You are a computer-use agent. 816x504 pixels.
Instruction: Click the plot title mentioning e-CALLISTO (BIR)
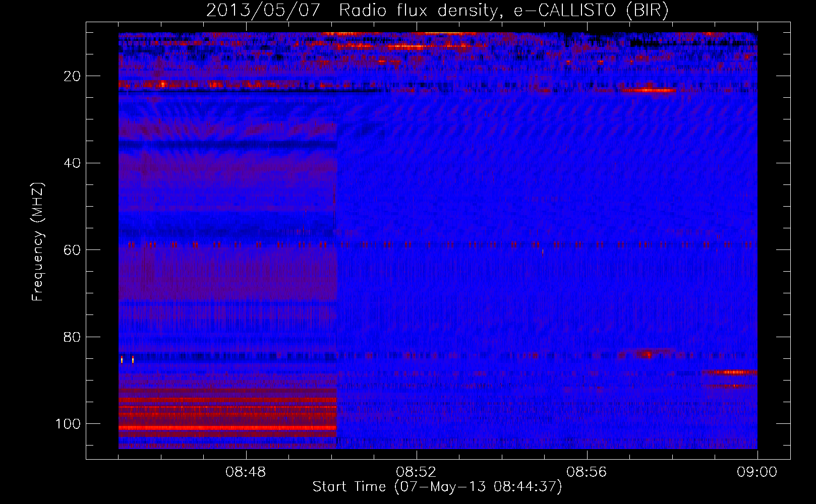438,10
